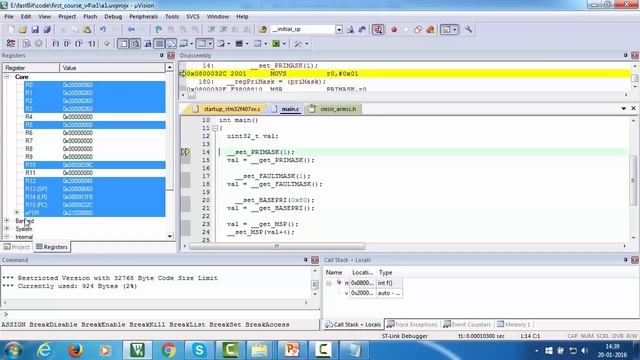The image size is (640, 360).
Task: Open Google Chrome from the taskbar
Action: tap(168, 350)
